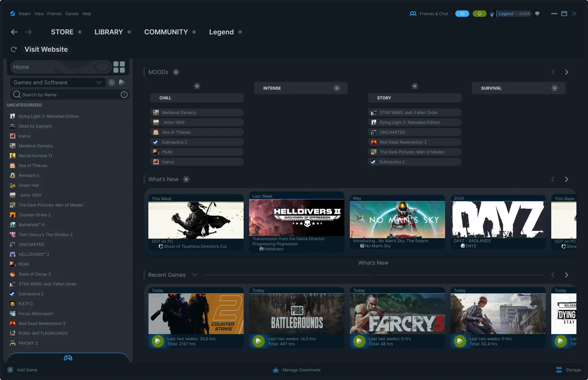This screenshot has height=380, width=588.
Task: Open the CHILL collection header
Action: click(197, 98)
